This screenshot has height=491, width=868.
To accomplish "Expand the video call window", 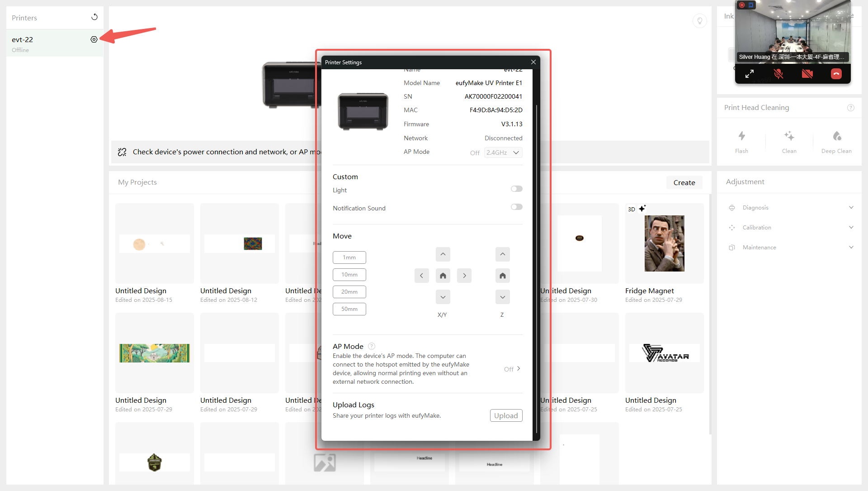I will (x=750, y=73).
